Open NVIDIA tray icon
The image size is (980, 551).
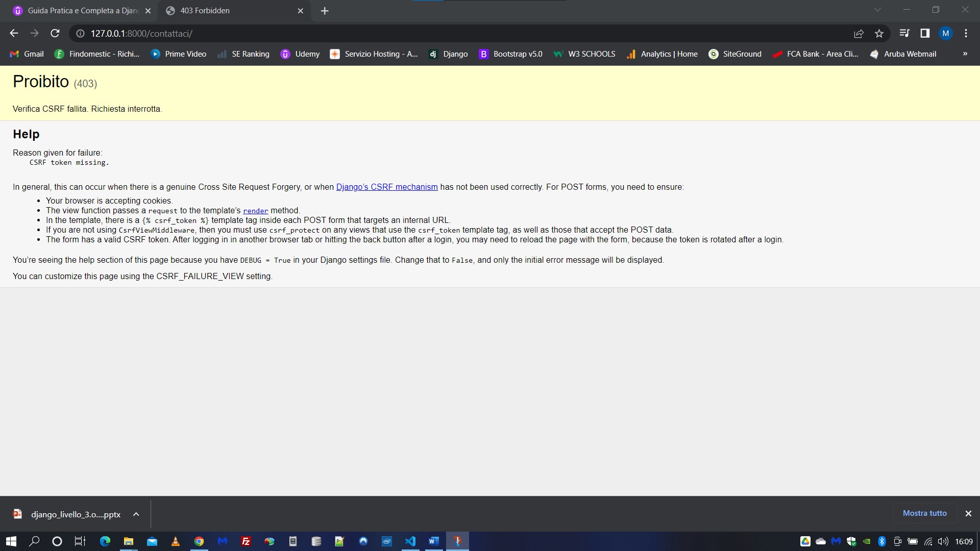(x=867, y=541)
